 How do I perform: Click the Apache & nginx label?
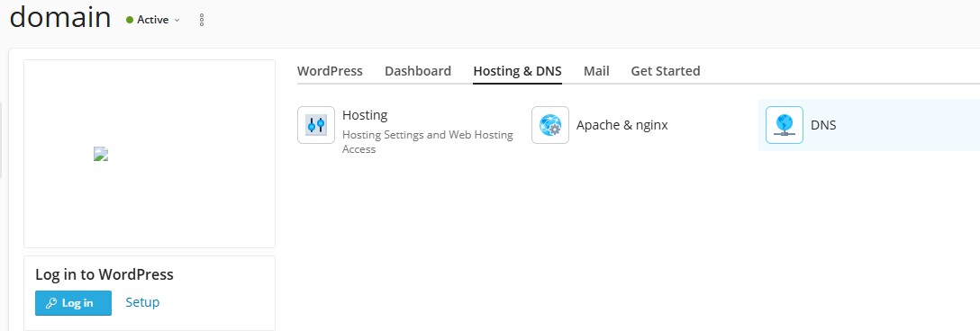pyautogui.click(x=622, y=125)
